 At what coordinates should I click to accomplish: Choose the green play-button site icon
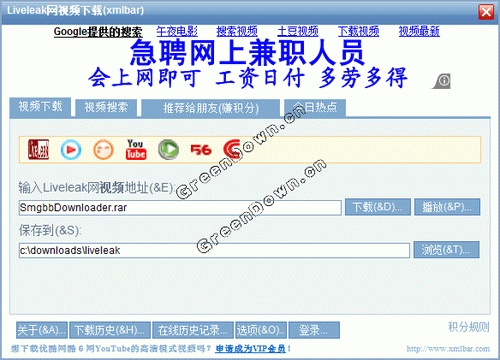pyautogui.click(x=168, y=150)
